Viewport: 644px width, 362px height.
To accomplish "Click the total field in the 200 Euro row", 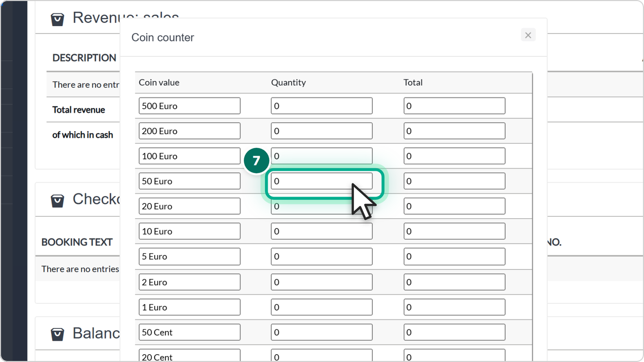I will coord(454,131).
